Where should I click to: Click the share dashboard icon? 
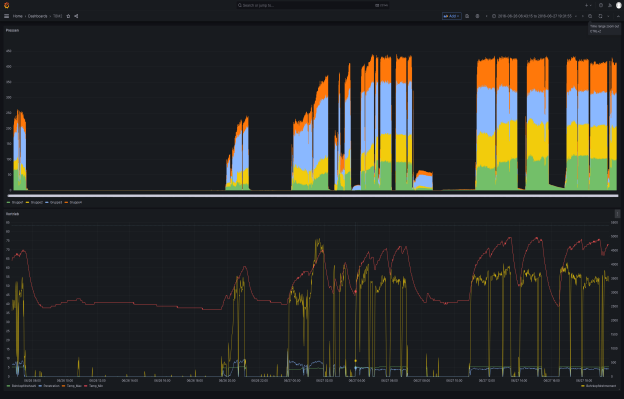point(76,16)
